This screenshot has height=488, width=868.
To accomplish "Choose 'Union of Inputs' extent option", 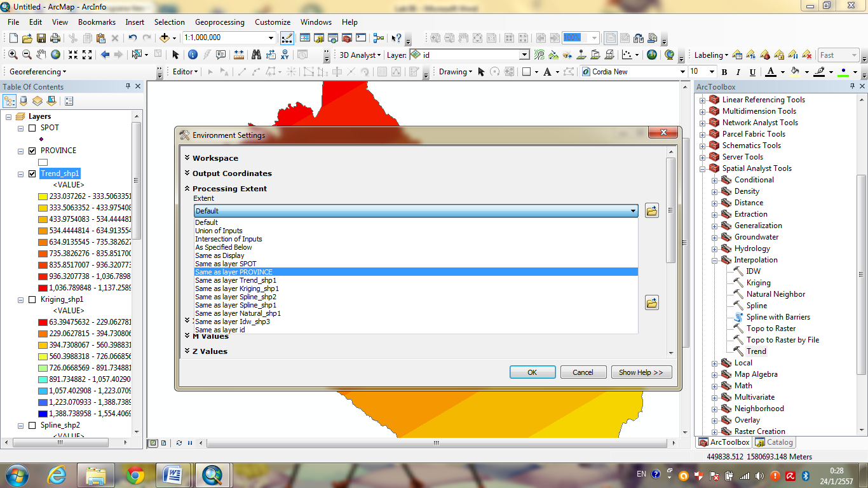I will pos(416,231).
